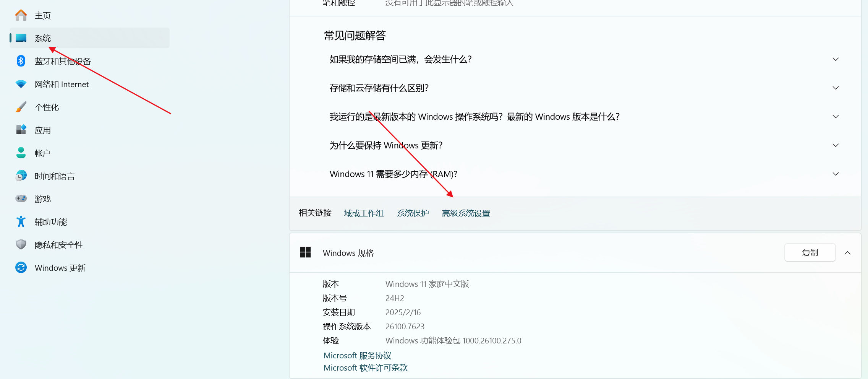Open 帐户 settings page
Screen dimensions: 868x379
pyautogui.click(x=89, y=153)
